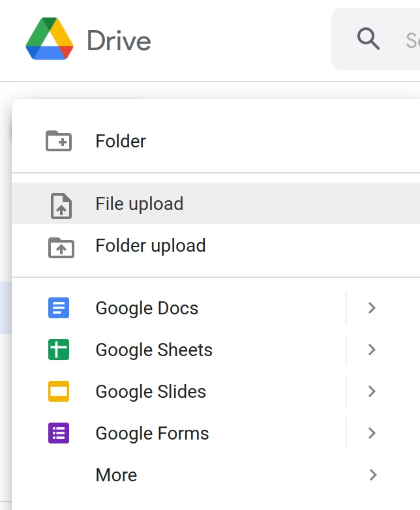The image size is (420, 510).
Task: Click the Drive title text
Action: 119,40
